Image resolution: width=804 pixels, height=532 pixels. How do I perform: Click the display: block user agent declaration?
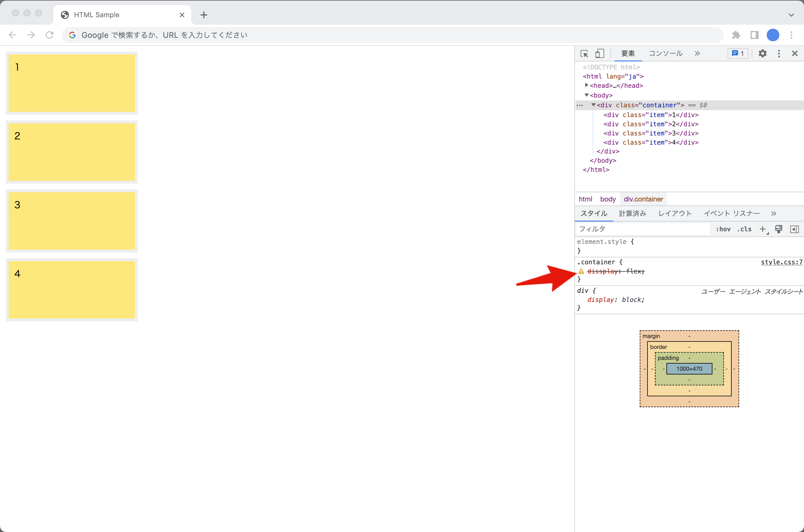[616, 300]
